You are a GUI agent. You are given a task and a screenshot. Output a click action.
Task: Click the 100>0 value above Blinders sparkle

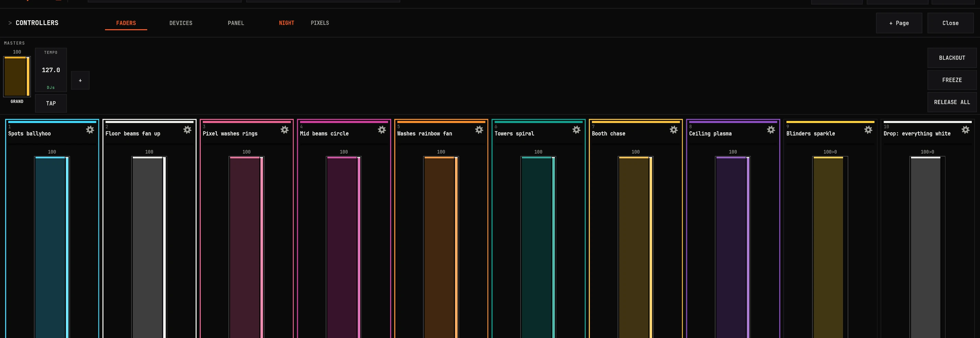pos(830,152)
